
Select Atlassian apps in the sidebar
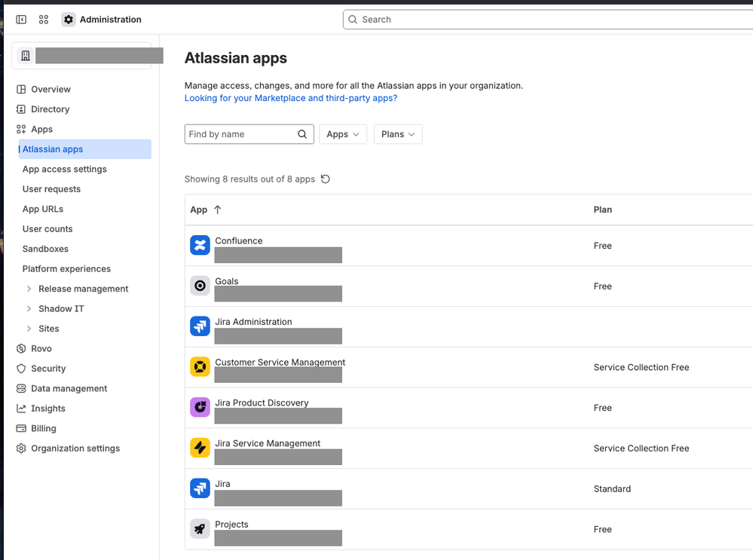coord(84,149)
